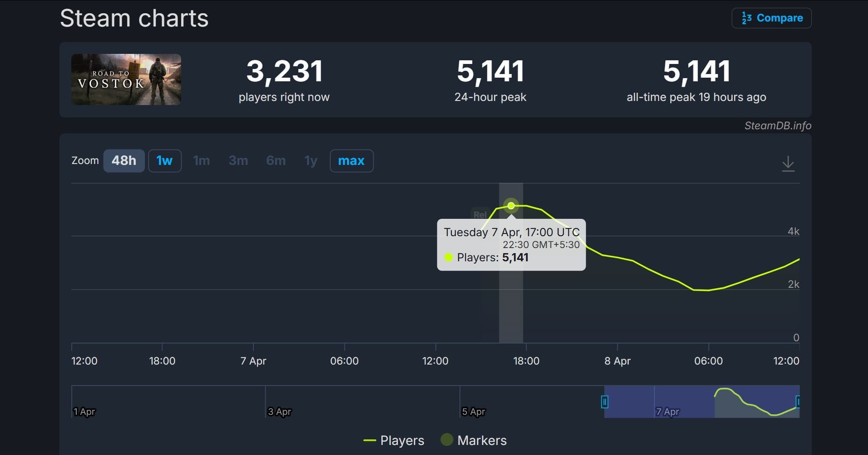Screen dimensions: 868x455
Task: Open the chart download menu icon
Action: click(x=788, y=164)
